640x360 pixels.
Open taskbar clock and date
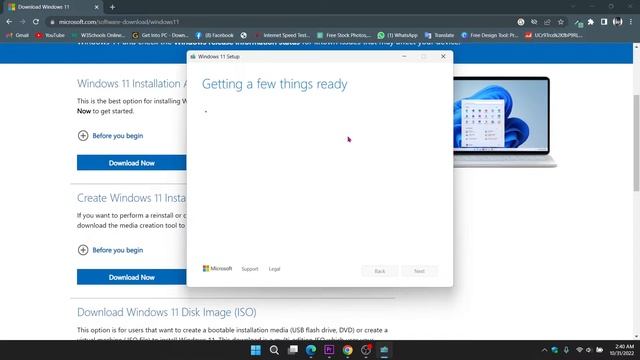[622, 350]
